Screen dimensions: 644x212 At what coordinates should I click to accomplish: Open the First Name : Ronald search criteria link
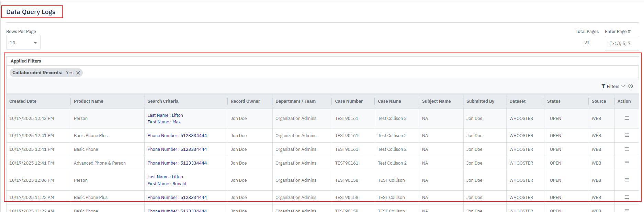(x=167, y=184)
